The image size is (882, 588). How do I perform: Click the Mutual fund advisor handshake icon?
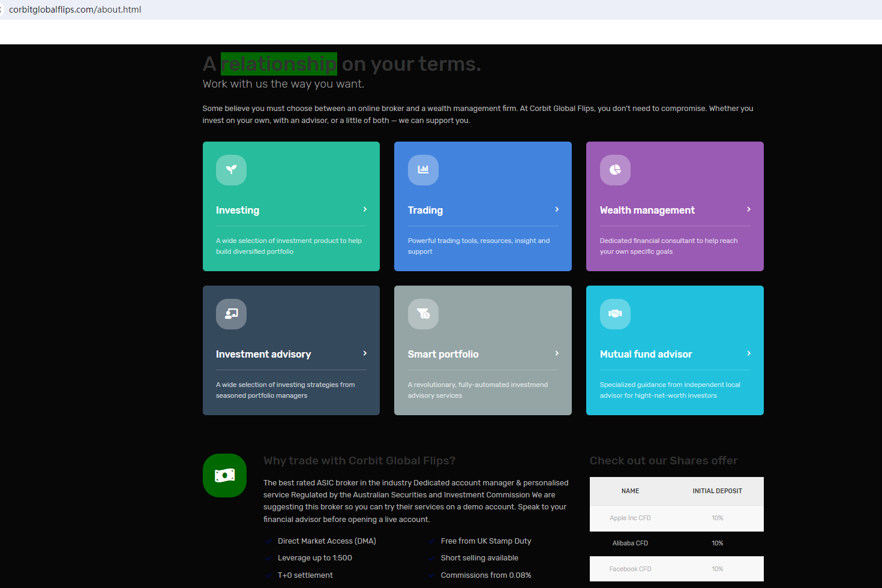615,314
